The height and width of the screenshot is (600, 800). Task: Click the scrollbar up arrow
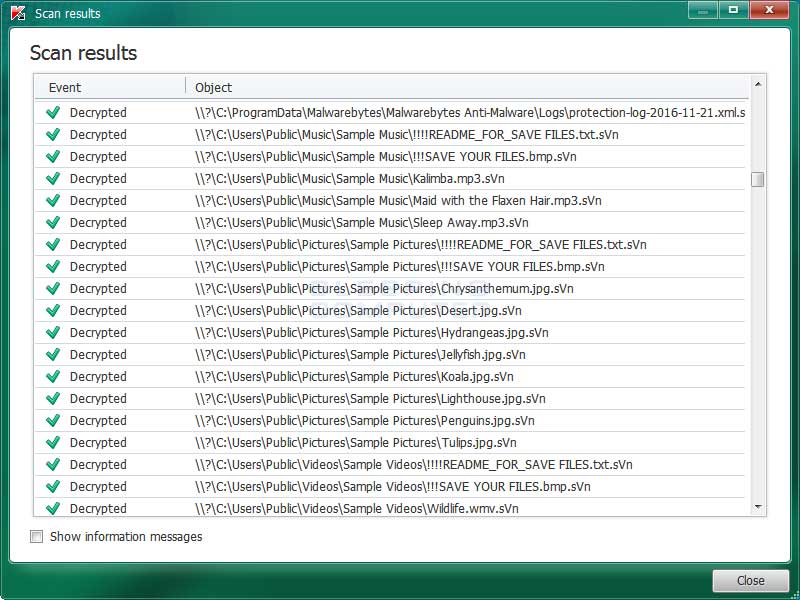[x=758, y=84]
